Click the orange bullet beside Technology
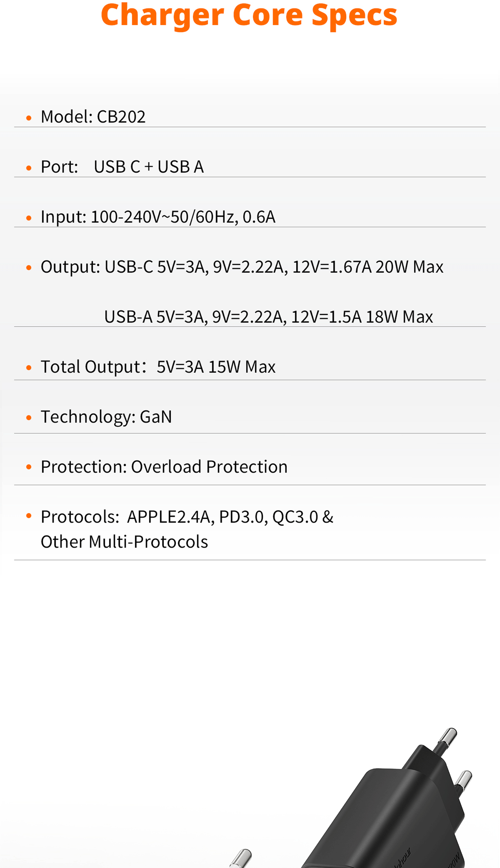 [x=29, y=418]
